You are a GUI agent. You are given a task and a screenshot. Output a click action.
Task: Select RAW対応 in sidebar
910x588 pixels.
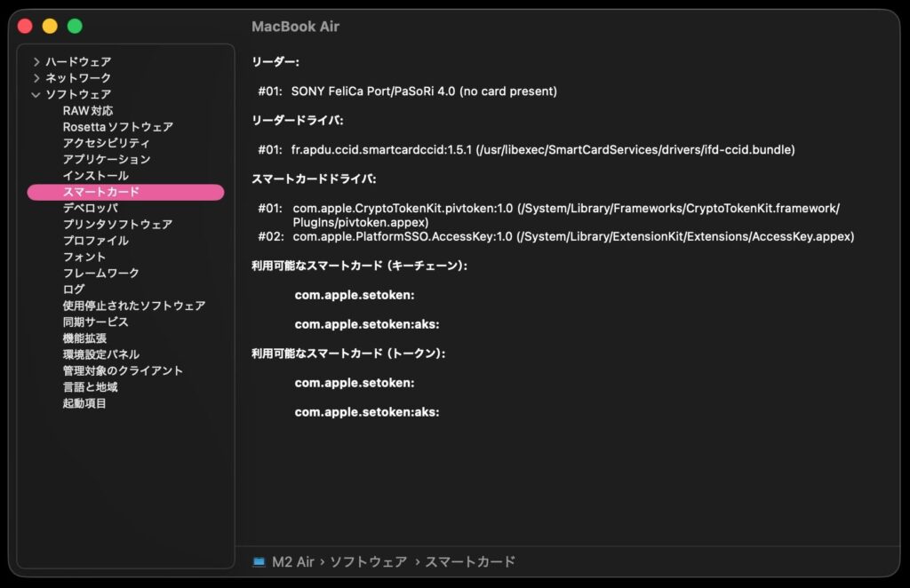tap(87, 111)
